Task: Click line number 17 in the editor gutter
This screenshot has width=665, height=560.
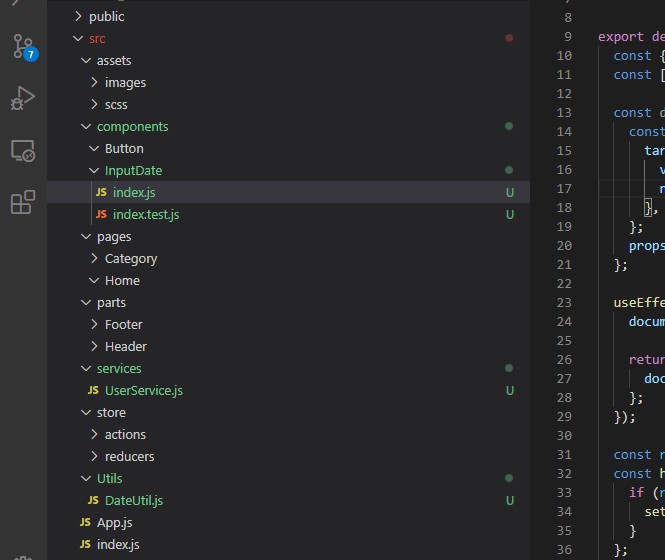Action: pos(564,188)
